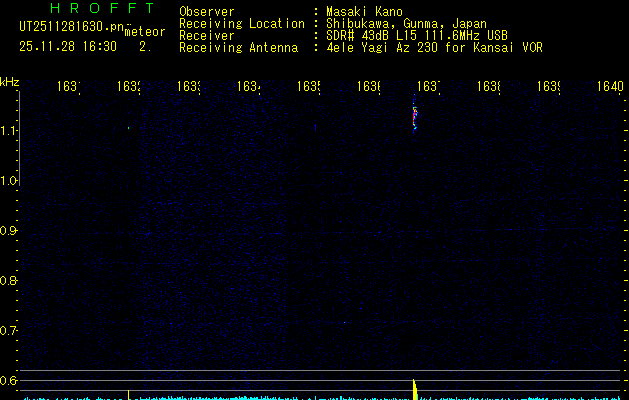Click the HROFFT title text
Image resolution: width=629 pixels, height=400 pixels.
102,8
